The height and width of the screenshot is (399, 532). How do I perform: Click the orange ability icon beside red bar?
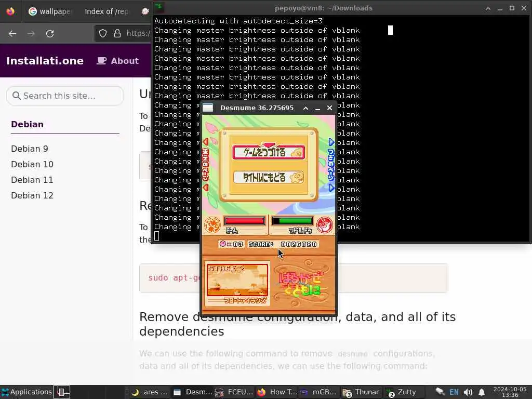click(212, 225)
